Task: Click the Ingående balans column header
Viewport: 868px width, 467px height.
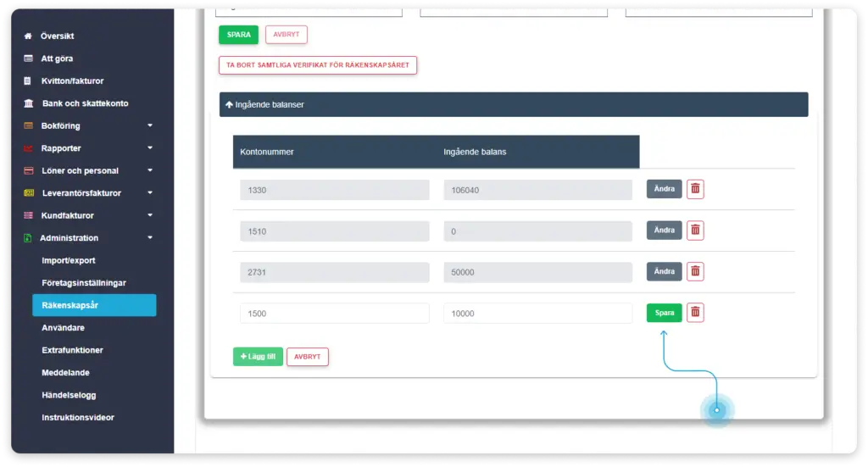Action: click(475, 153)
